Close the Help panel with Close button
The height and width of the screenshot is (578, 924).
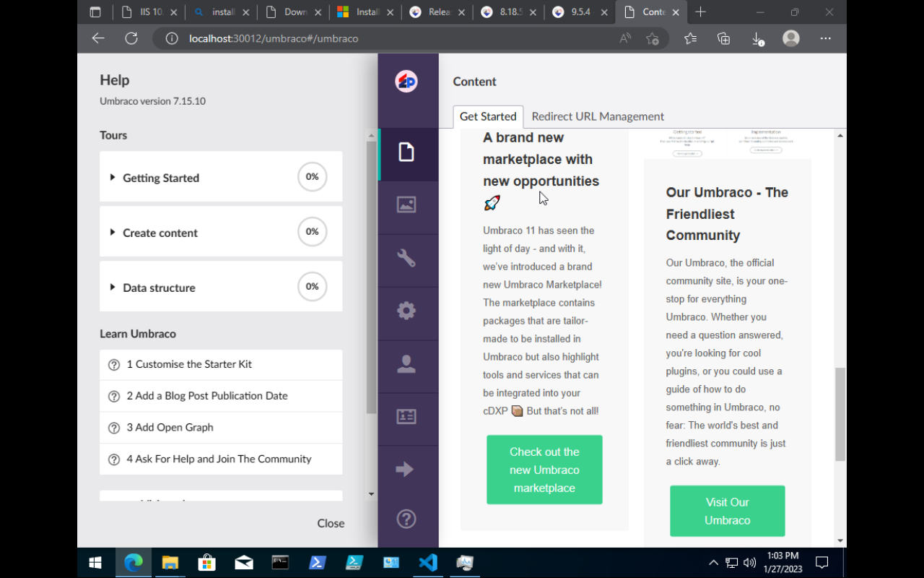click(x=331, y=523)
